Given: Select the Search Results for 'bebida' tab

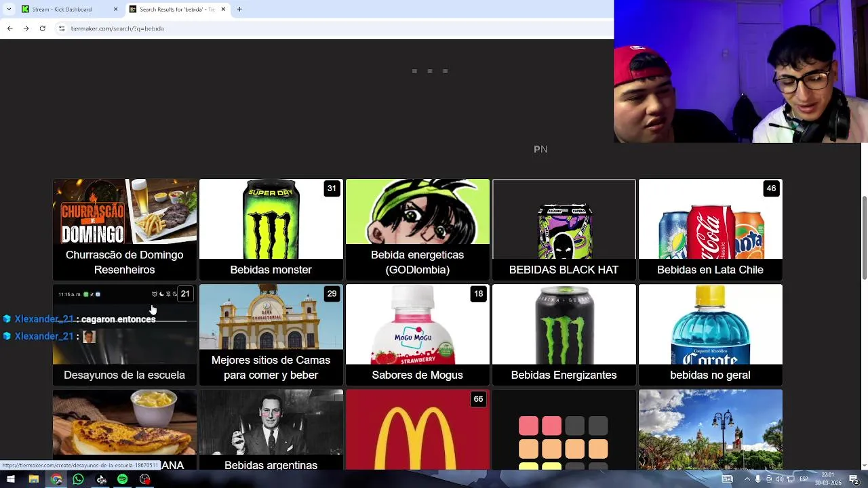Looking at the screenshot, I should 178,9.
